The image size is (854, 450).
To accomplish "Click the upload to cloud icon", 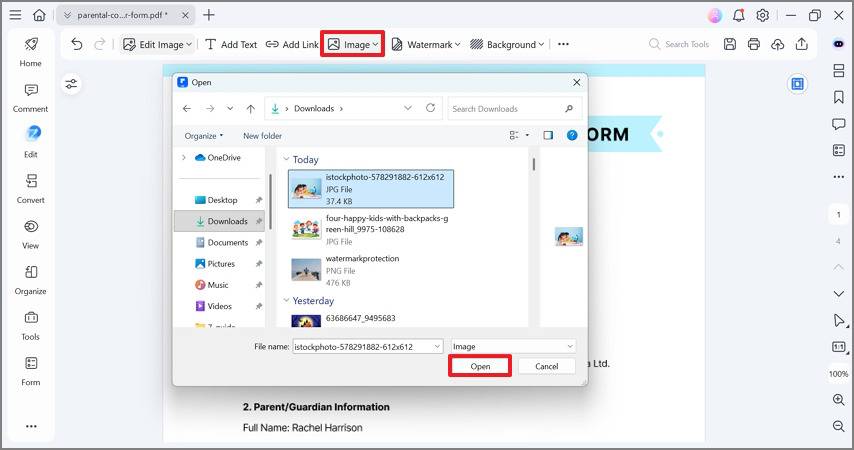I will coord(778,44).
